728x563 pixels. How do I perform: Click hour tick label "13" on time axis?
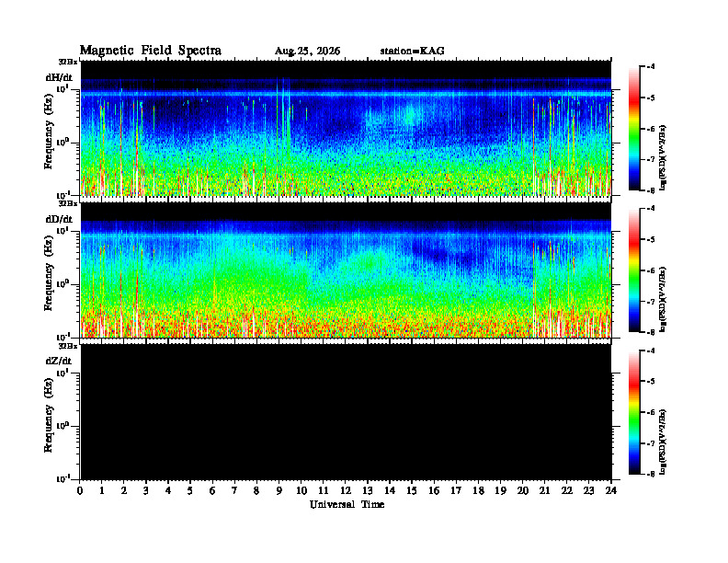(368, 490)
